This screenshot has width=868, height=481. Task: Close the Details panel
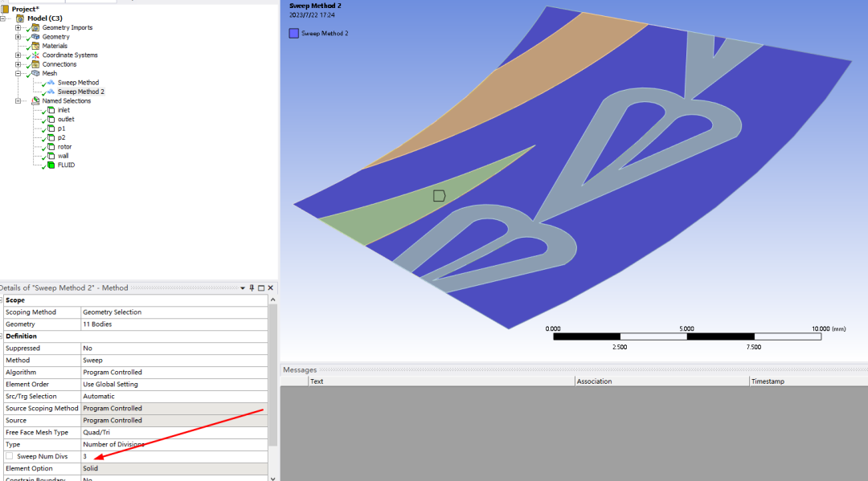(x=271, y=288)
